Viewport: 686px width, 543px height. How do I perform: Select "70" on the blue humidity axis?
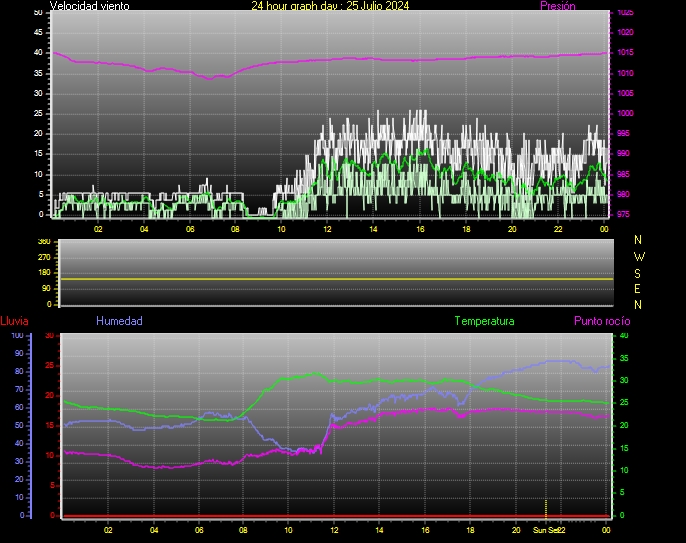(x=19, y=389)
